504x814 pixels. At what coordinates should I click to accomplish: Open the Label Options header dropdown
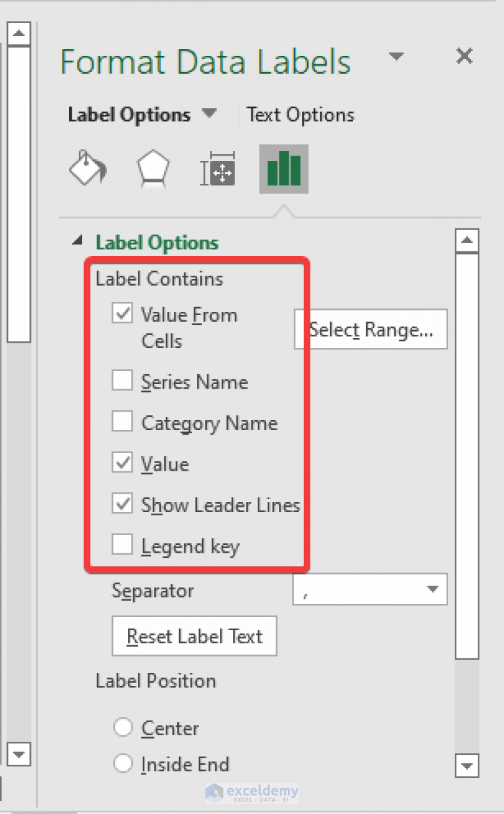coord(209,114)
